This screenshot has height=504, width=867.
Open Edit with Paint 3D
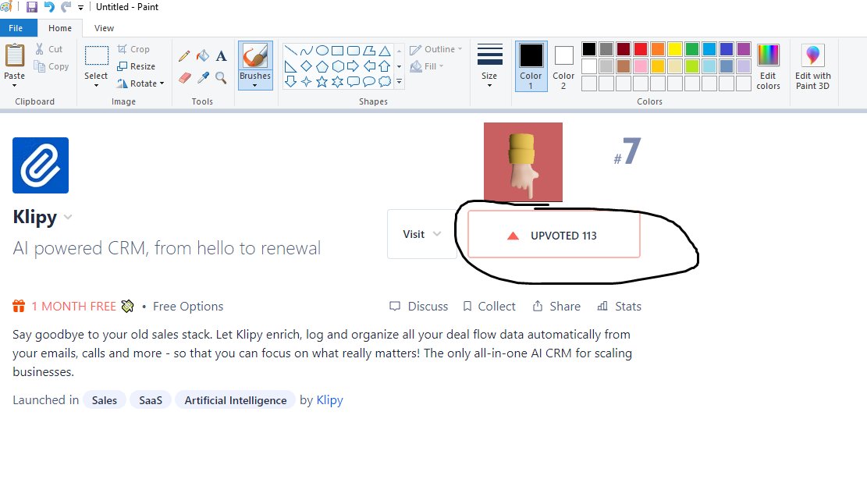pyautogui.click(x=813, y=67)
